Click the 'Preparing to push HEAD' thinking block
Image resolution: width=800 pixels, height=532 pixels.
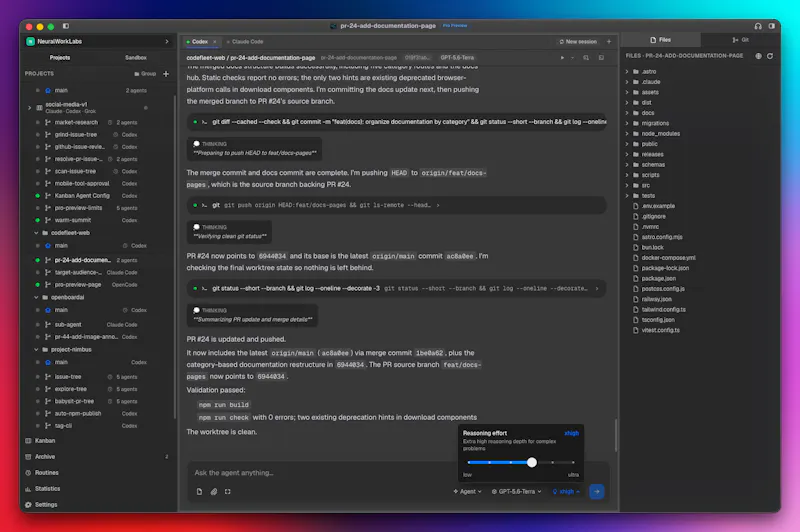point(254,148)
